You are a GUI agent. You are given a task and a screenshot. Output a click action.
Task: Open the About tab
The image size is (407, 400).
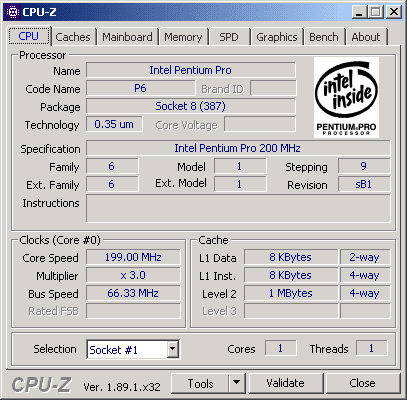click(366, 37)
